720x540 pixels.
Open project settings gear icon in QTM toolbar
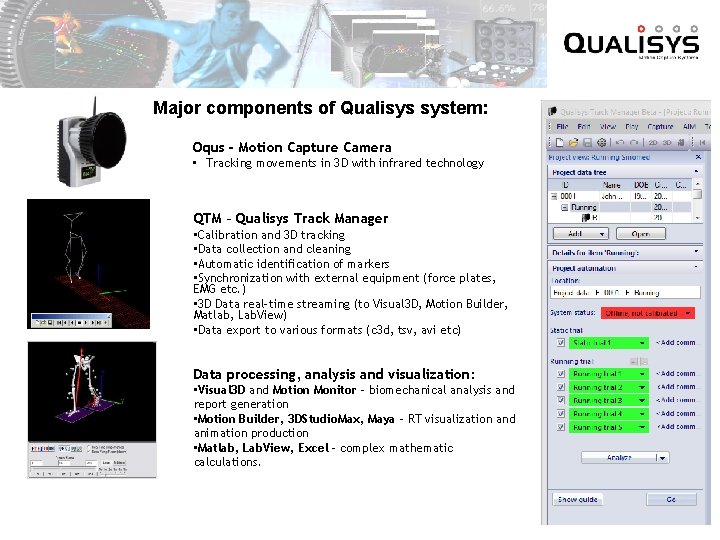[601, 143]
